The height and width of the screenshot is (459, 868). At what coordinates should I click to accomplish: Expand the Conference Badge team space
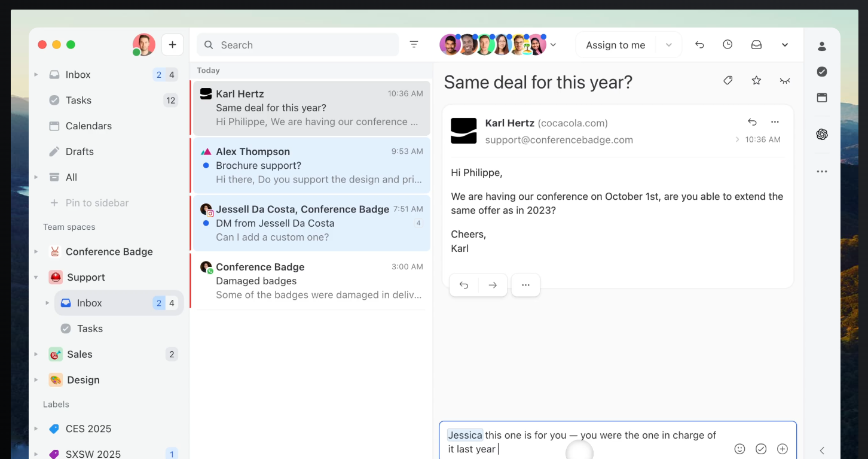(x=35, y=251)
